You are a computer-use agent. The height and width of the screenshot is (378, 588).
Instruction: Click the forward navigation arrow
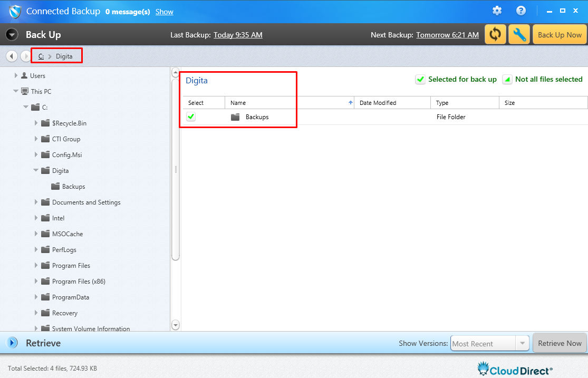pos(25,56)
